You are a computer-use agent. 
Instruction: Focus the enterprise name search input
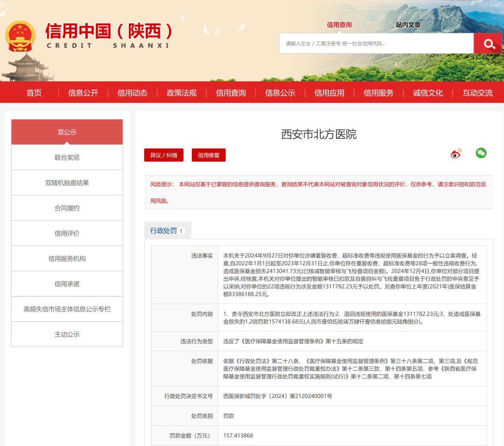click(377, 43)
